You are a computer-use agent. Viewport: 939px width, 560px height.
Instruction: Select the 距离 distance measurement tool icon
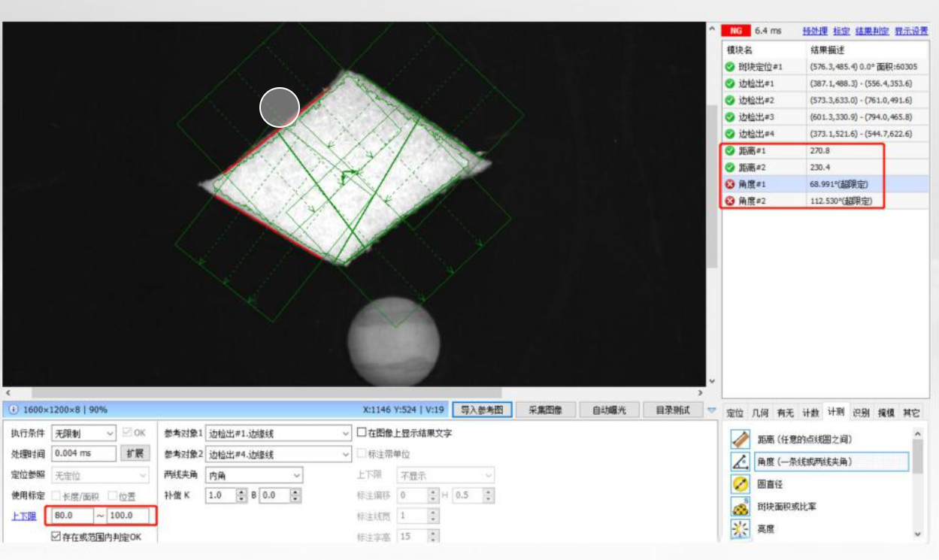[x=741, y=439]
